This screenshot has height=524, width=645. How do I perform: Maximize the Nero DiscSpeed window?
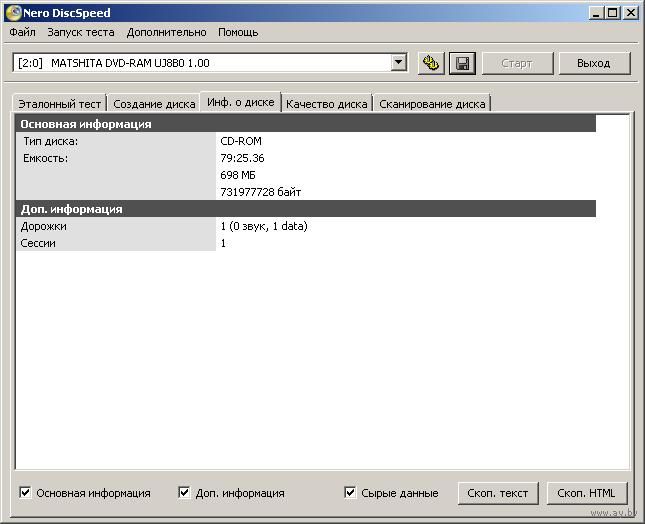click(x=613, y=13)
